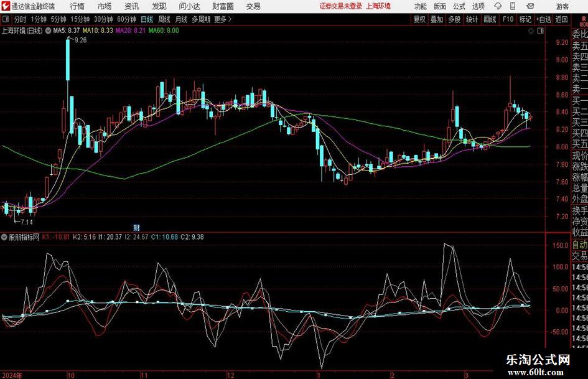Click the 7.14 low price label

(x=27, y=222)
